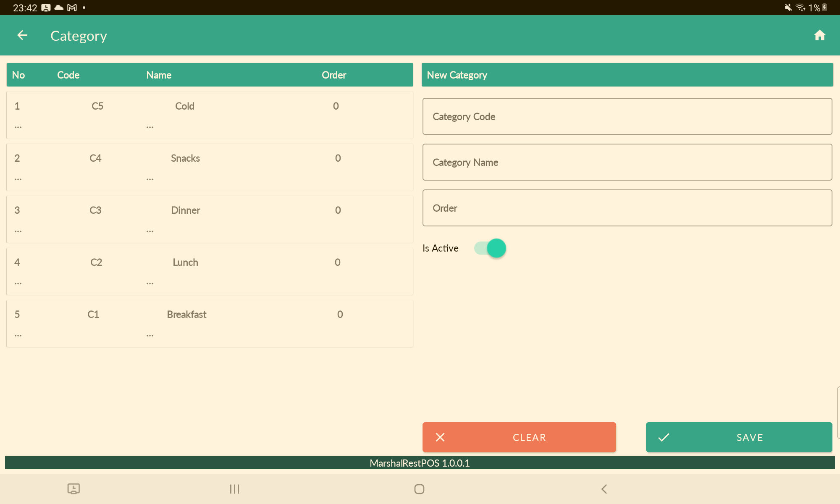The image size is (840, 504).
Task: Tap the Android home circle button
Action: [x=419, y=489]
